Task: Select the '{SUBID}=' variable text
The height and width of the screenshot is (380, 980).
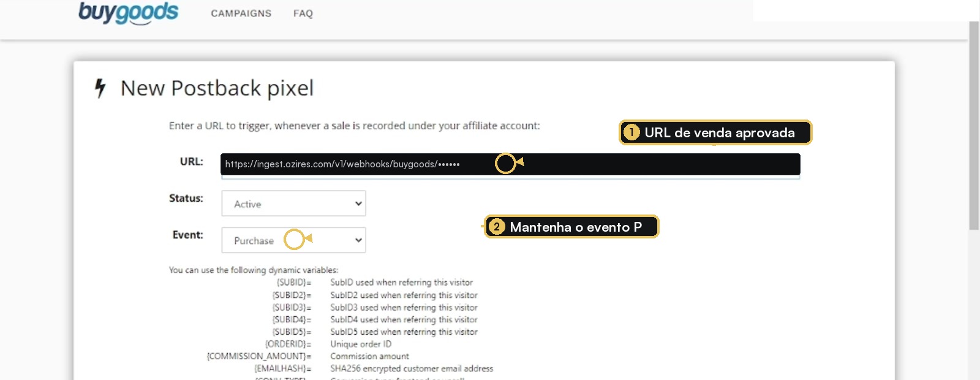Action: point(294,283)
